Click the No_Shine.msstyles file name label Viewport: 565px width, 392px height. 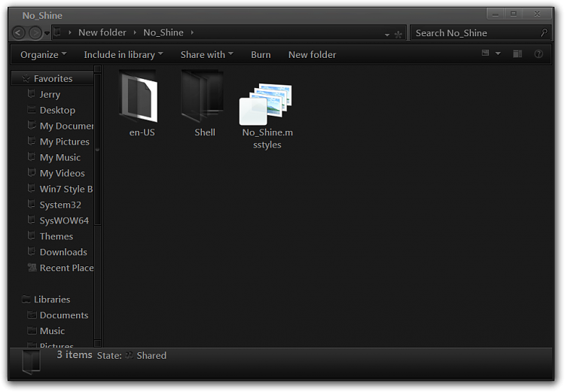pos(267,138)
